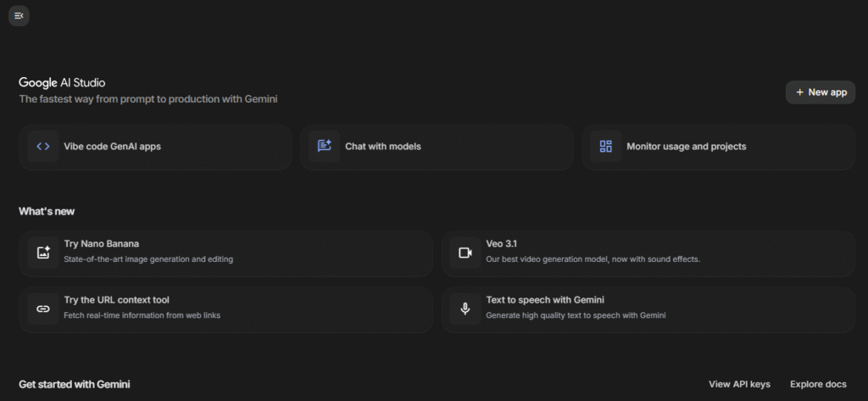Click 'Generate high quality text to speech' description
This screenshot has height=401, width=868.
point(576,315)
